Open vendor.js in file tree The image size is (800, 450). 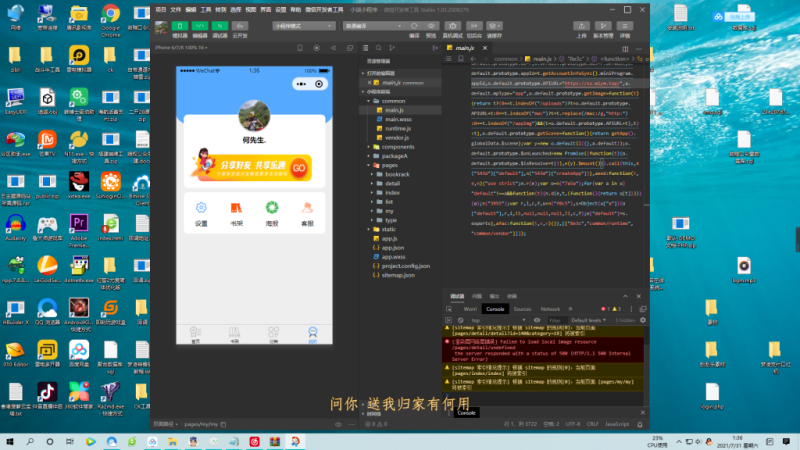coord(397,138)
